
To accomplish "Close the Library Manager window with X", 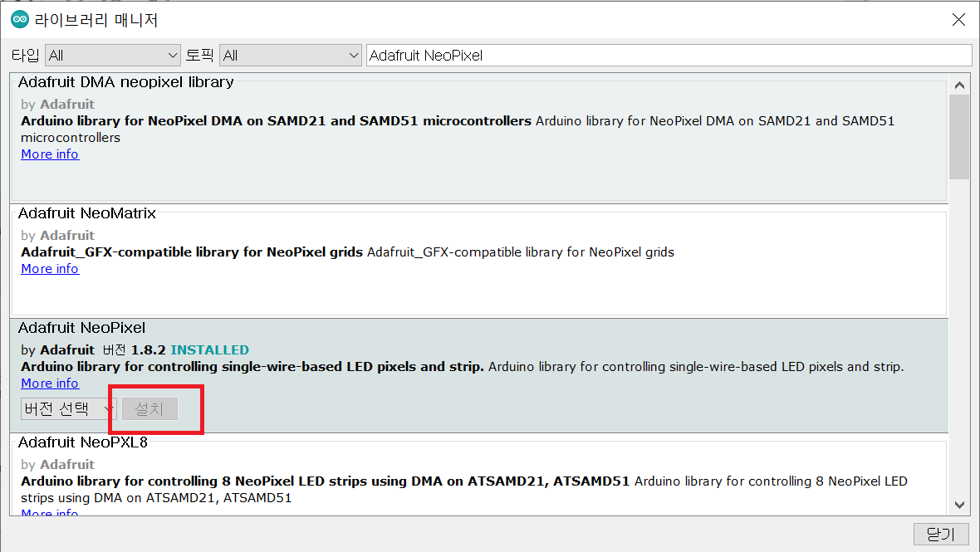I will (x=958, y=19).
